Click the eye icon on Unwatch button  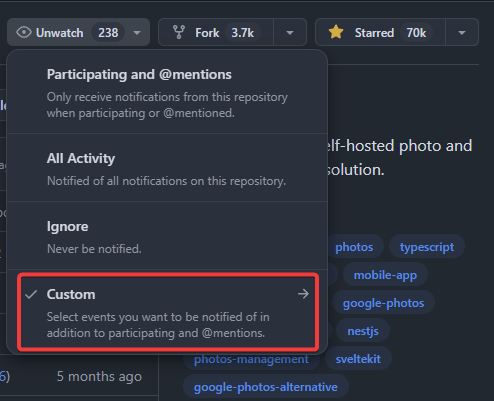coord(24,33)
